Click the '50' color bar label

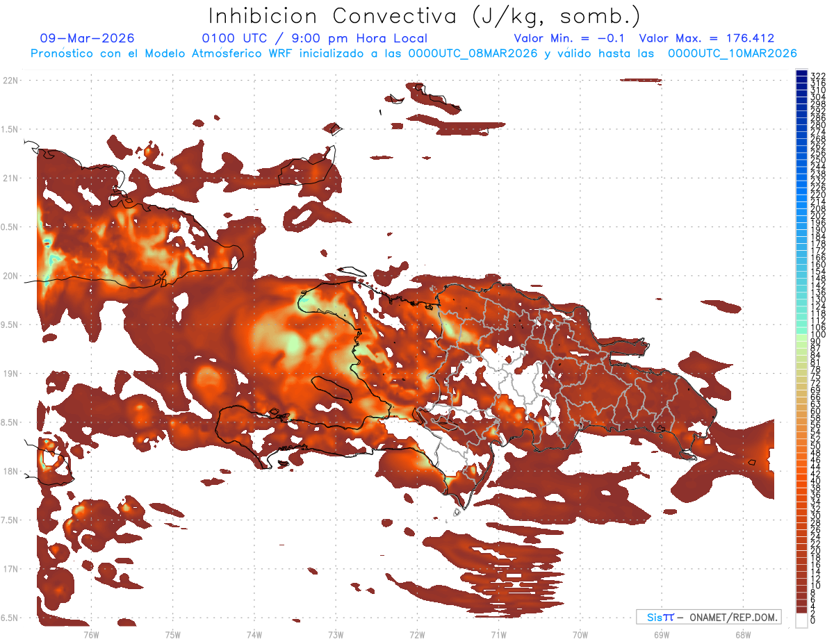pos(816,446)
